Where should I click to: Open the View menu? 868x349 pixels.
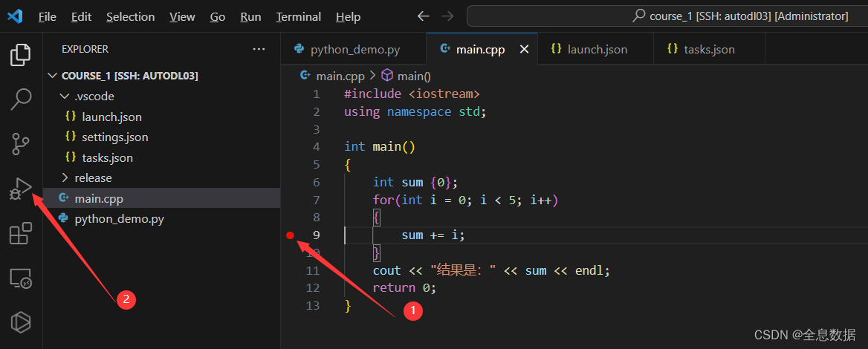pos(182,16)
